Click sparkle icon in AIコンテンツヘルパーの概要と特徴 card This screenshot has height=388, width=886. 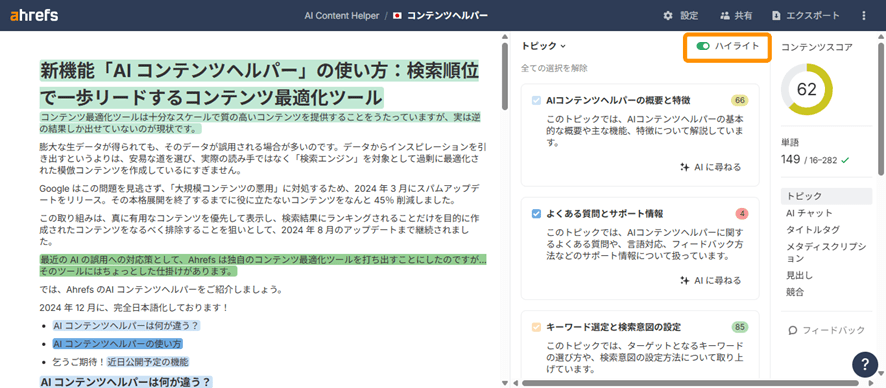(684, 167)
